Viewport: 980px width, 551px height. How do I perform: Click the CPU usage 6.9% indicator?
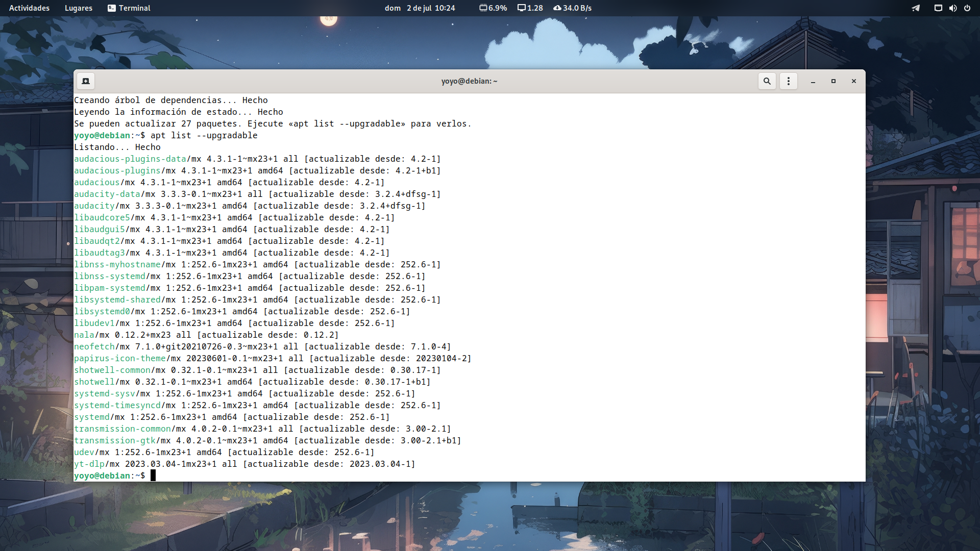[493, 8]
